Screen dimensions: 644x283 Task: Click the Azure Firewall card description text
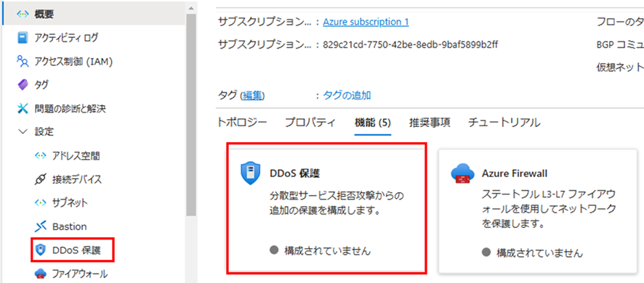(x=549, y=210)
